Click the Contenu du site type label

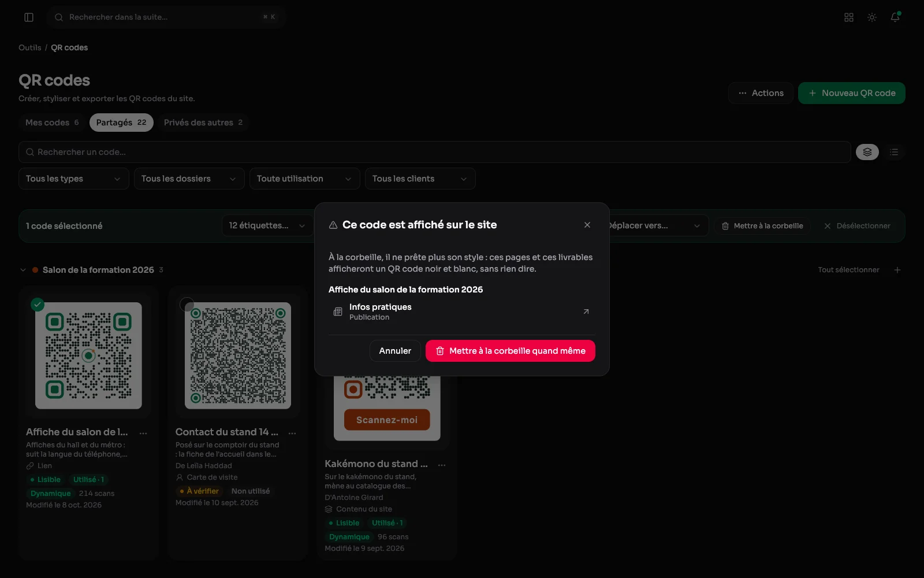pyautogui.click(x=364, y=509)
